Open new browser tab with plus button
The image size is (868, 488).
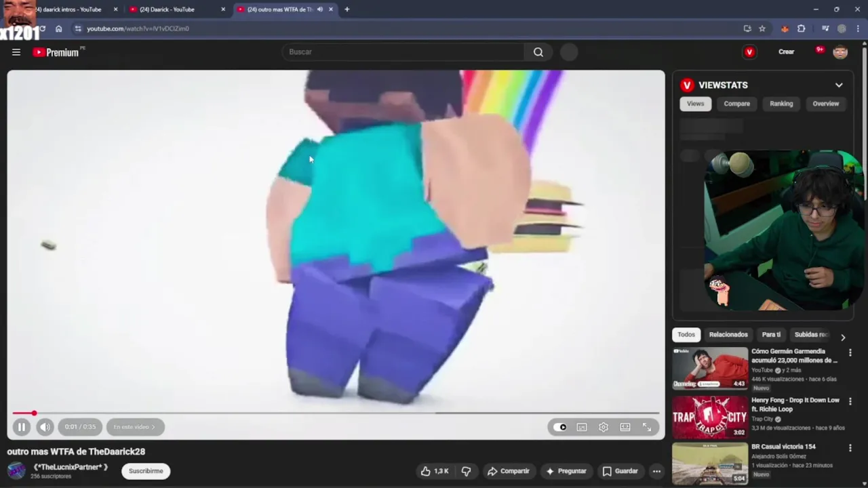[347, 9]
